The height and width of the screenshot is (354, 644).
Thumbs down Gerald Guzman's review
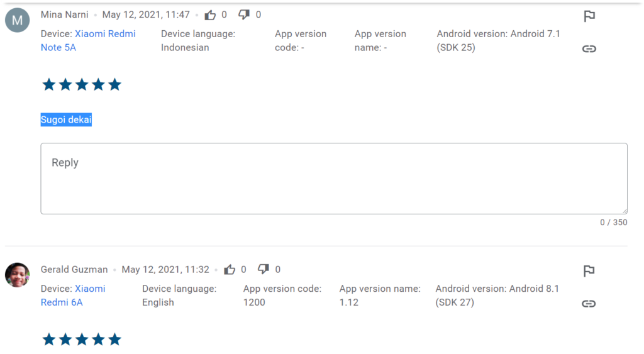264,269
